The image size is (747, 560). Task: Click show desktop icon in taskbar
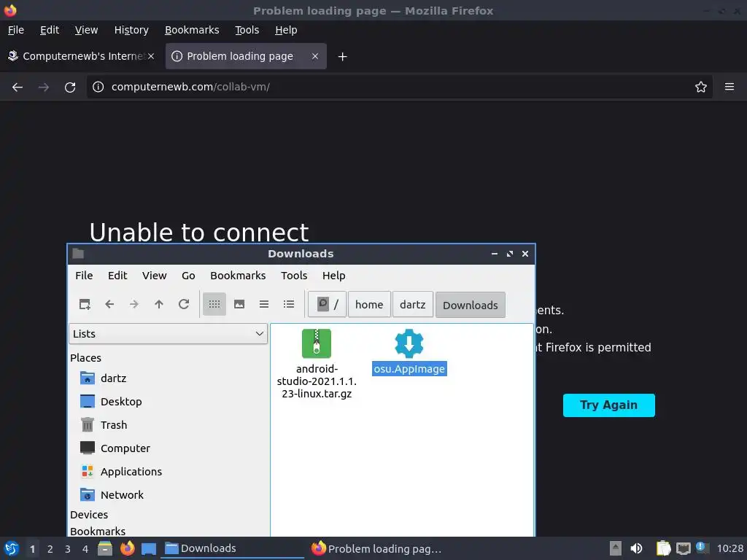149,548
